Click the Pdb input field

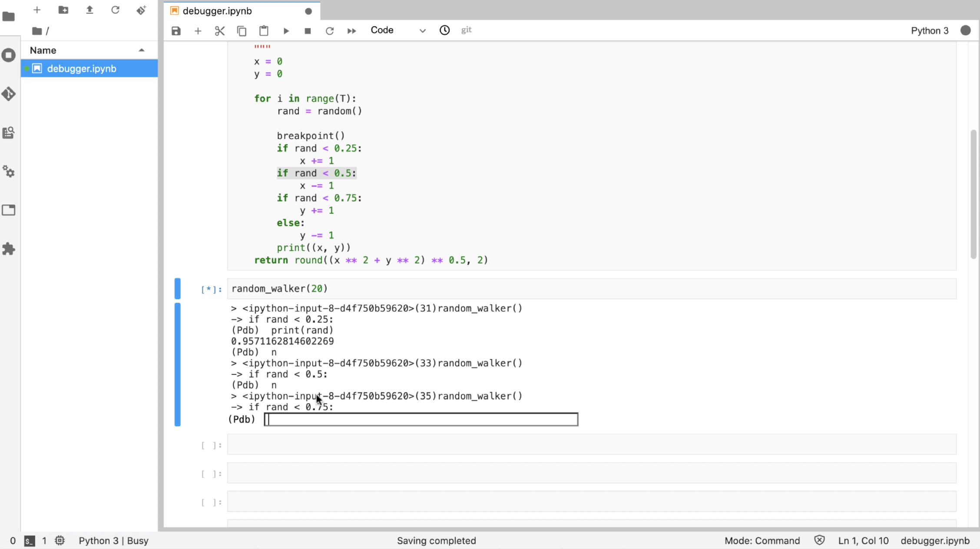point(421,420)
